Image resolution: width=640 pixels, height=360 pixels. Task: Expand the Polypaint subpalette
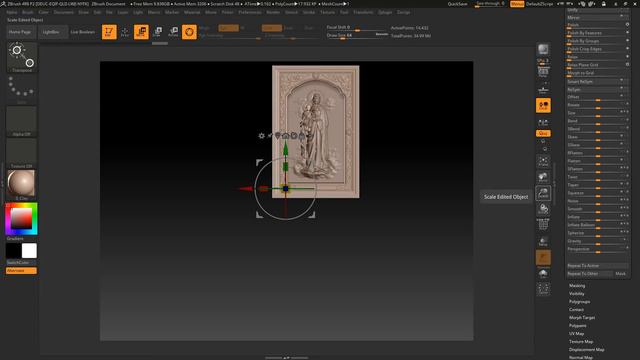tap(578, 326)
